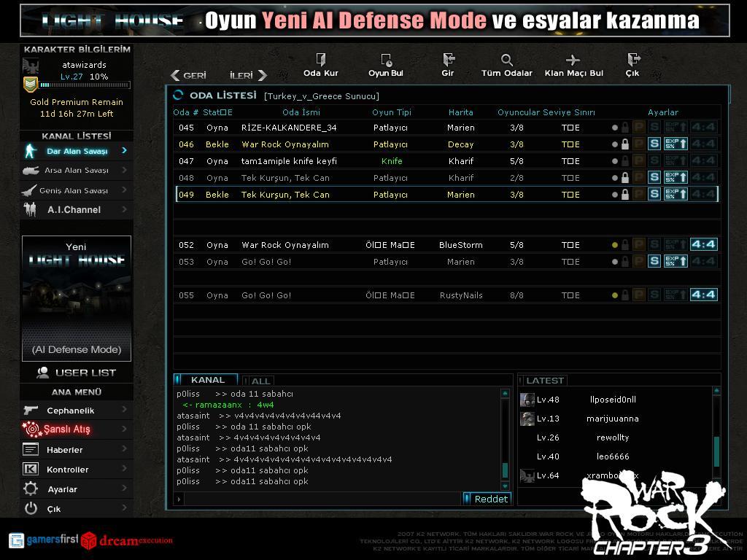Select room 052 War Rock Oynayalım
Screen dimensions: 747x560
(x=447, y=245)
